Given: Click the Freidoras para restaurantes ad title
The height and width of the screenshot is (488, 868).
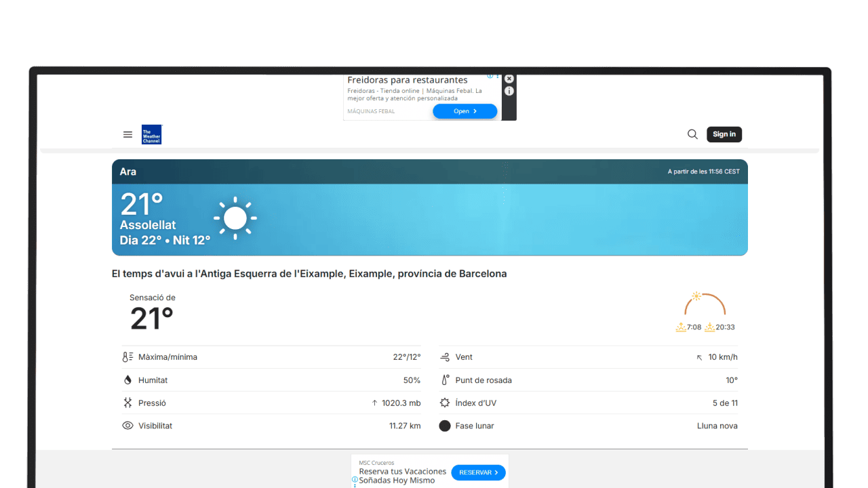Looking at the screenshot, I should coord(408,80).
